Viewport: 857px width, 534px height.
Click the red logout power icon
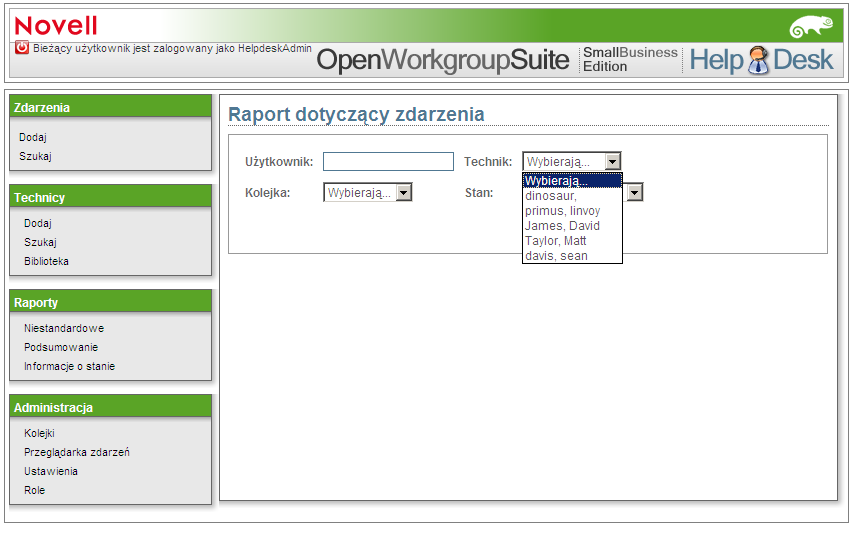(21, 48)
